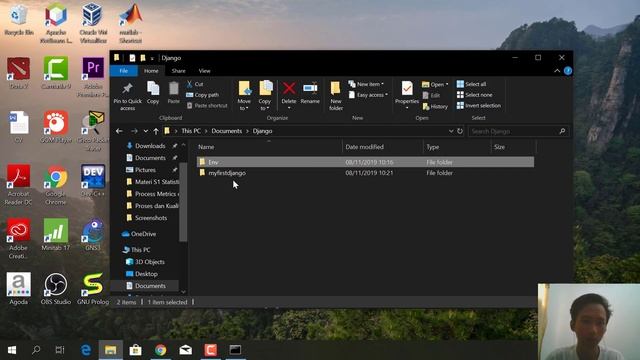640x360 pixels.
Task: Open Mail app from taskbar
Action: pos(185,350)
